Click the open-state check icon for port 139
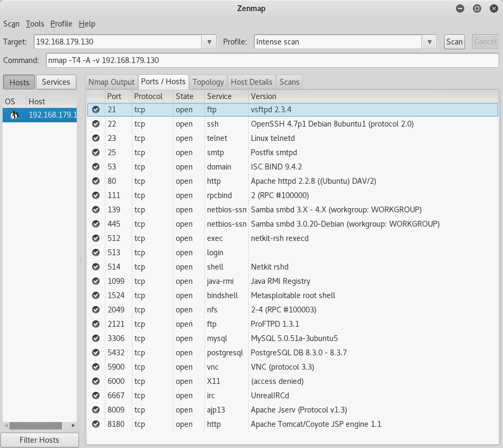503x448 pixels. click(96, 210)
